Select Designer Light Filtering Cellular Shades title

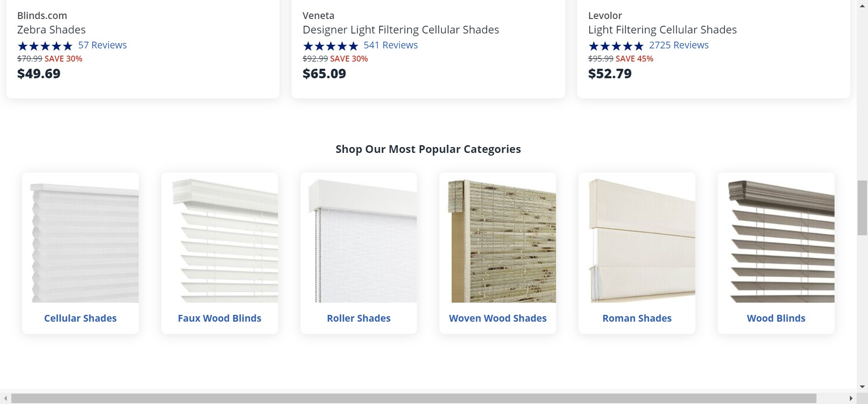401,30
